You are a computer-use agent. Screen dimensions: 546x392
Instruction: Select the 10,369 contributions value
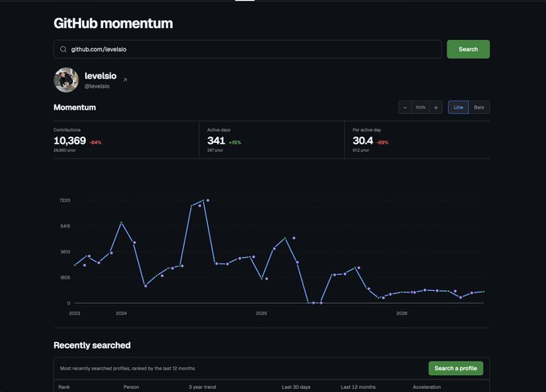70,141
